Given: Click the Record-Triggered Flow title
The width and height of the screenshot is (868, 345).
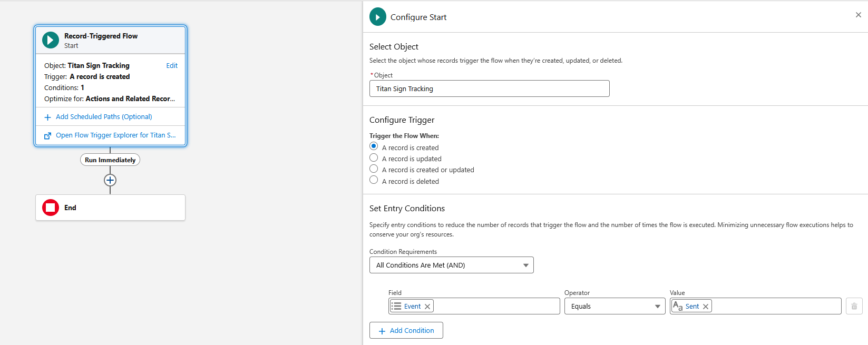Looking at the screenshot, I should click(101, 36).
